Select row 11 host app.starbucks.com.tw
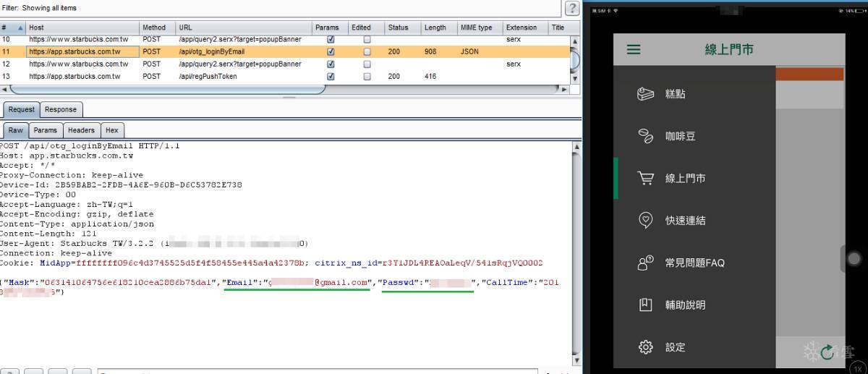868x374 pixels. 75,52
